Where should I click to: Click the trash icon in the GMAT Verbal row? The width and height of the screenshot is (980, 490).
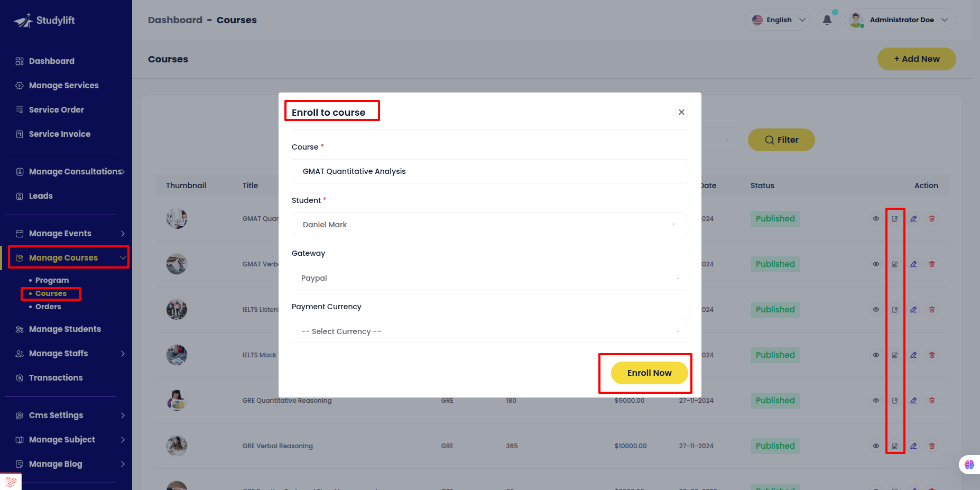pyautogui.click(x=932, y=264)
